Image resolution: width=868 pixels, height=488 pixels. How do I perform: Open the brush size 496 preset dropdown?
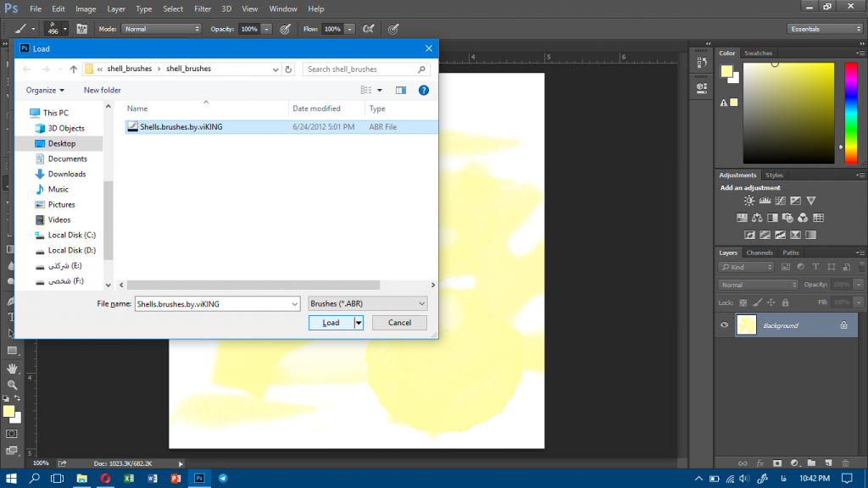point(64,29)
